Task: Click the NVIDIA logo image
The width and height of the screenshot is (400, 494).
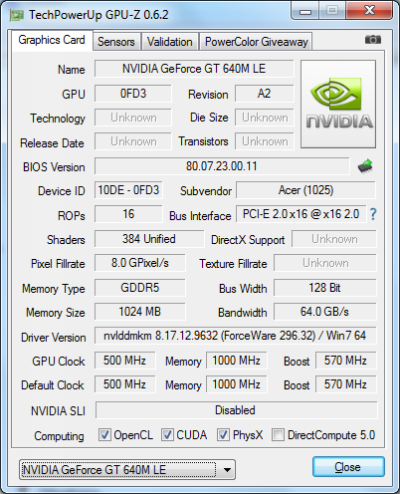Action: pos(338,104)
